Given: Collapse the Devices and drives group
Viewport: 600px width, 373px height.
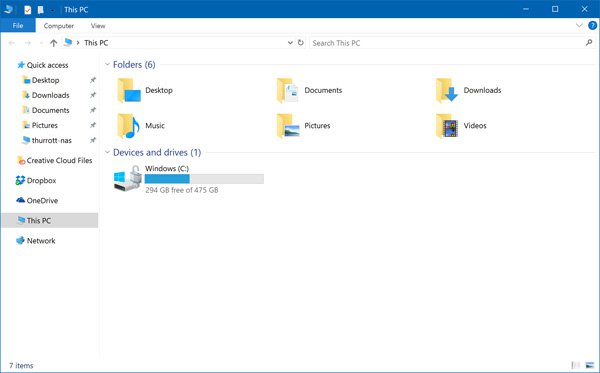Looking at the screenshot, I should coord(107,152).
